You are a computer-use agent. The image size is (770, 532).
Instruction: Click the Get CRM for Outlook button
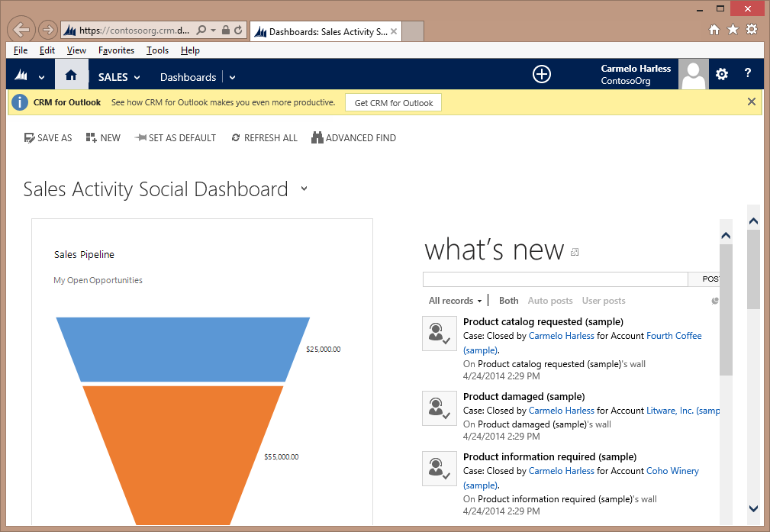click(393, 102)
